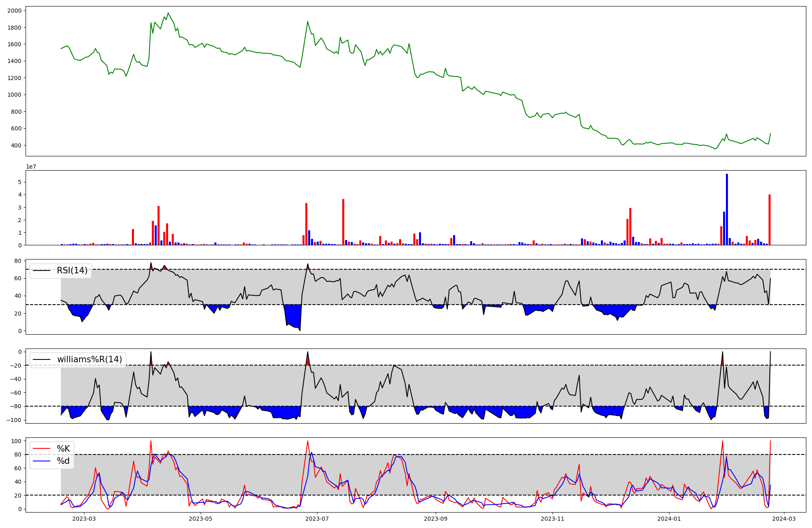Click the 2000 tick on price axis
This screenshot has height=528, width=812.
pyautogui.click(x=15, y=11)
